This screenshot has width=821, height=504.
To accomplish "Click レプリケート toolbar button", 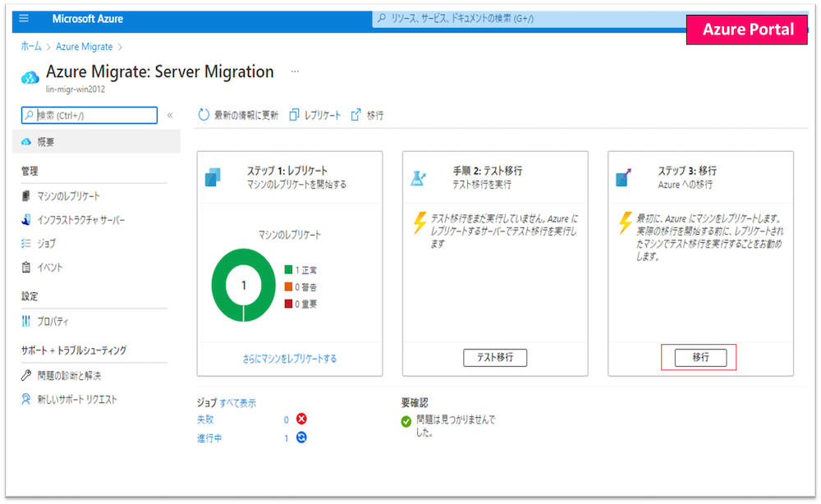I will point(314,115).
